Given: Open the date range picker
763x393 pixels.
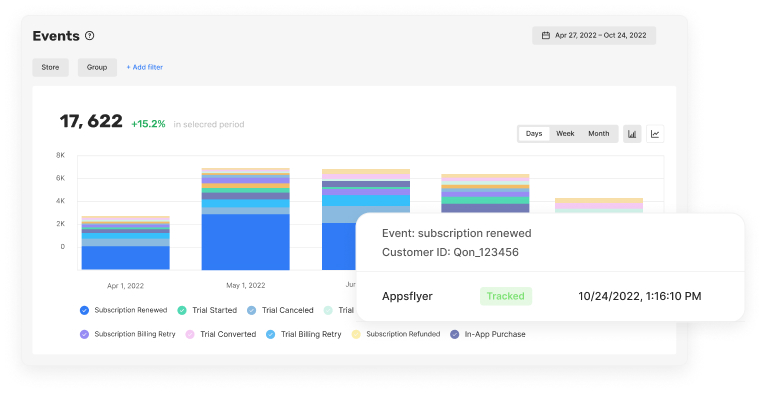Looking at the screenshot, I should coord(594,36).
